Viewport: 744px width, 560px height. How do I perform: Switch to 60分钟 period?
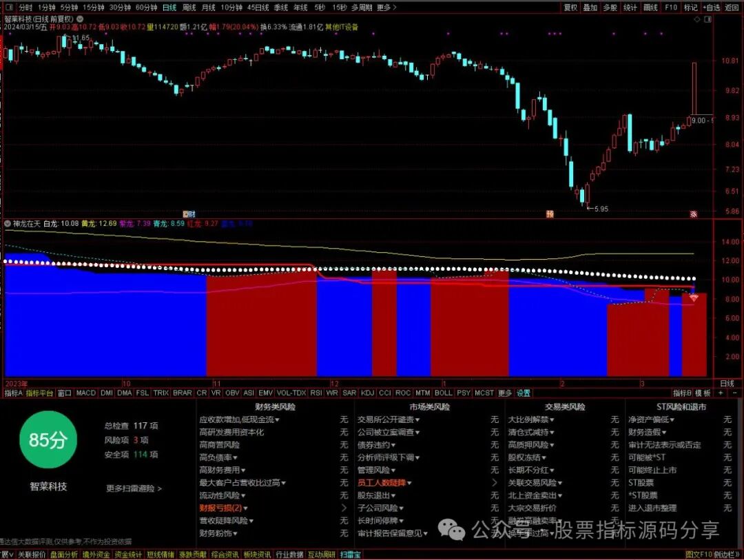pos(146,8)
